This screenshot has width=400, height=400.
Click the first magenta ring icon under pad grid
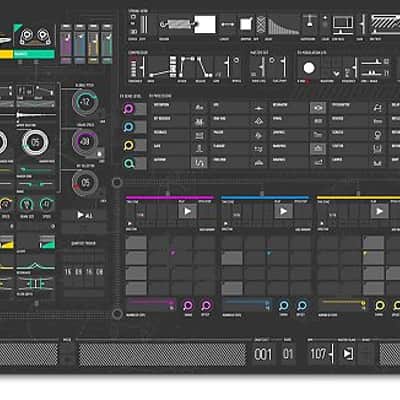tap(188, 305)
